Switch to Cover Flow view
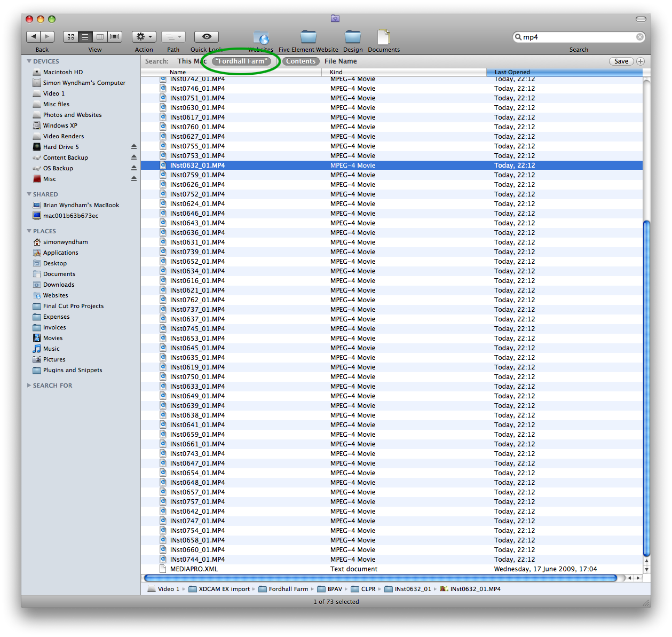The width and height of the screenshot is (672, 637). pos(115,37)
